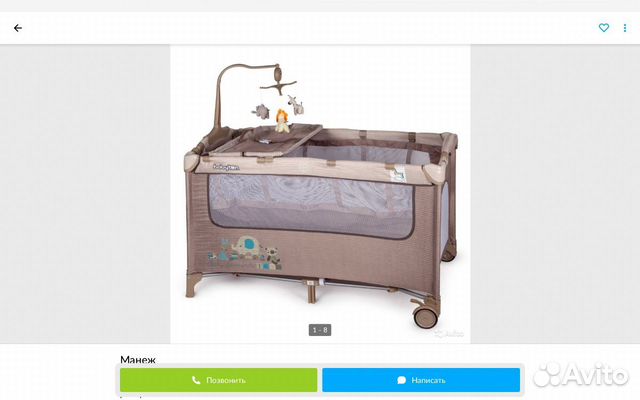Click the elephant applique on the playpen
This screenshot has width=640, height=400.
(x=246, y=246)
